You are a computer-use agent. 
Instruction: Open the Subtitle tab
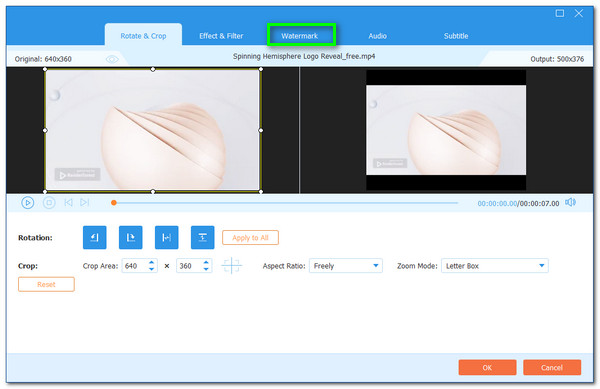click(x=456, y=36)
